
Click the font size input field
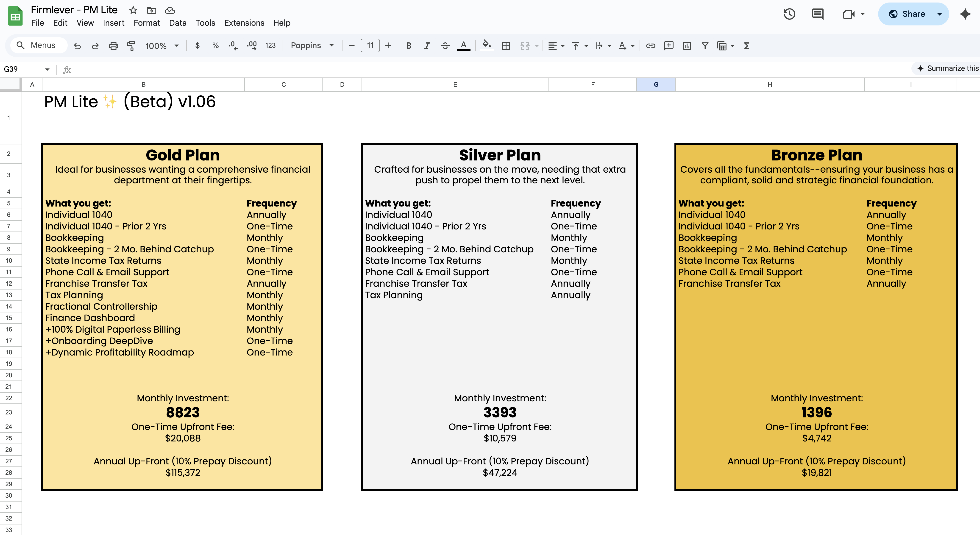click(370, 46)
